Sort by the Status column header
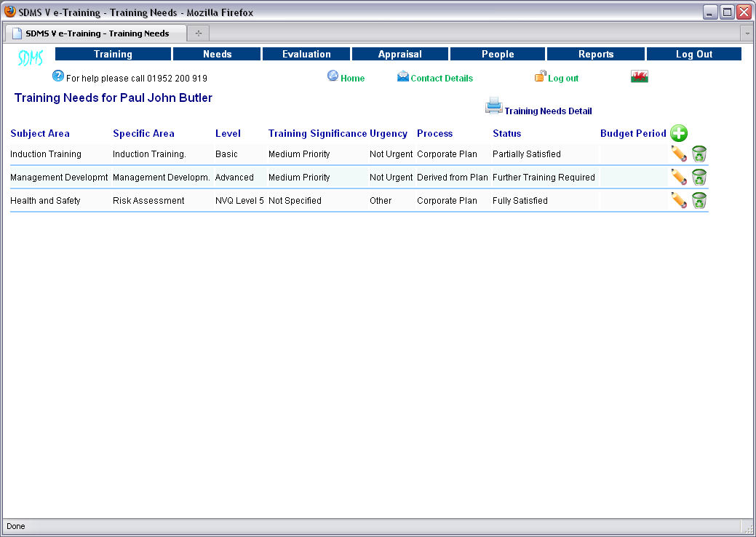756x537 pixels. tap(506, 134)
